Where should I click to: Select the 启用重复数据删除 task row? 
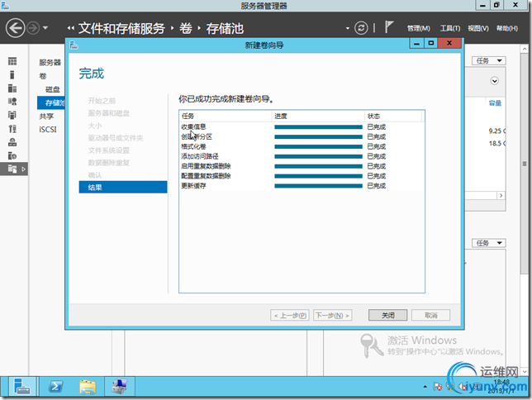tap(302, 166)
